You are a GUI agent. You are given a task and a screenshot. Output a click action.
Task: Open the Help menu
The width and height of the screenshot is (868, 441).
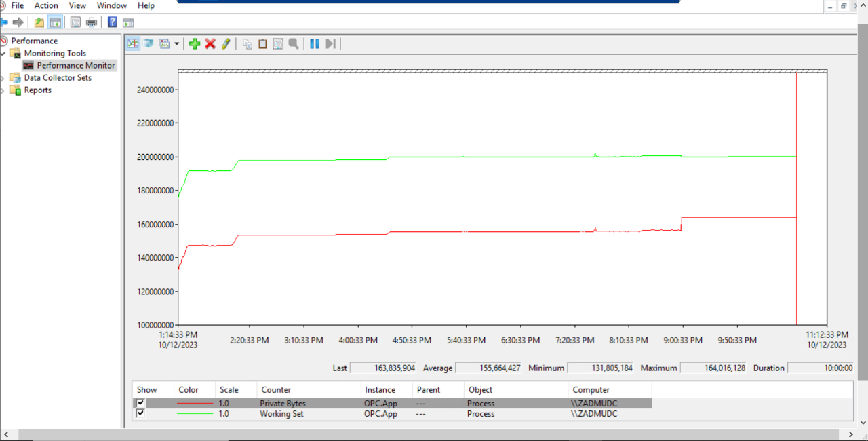click(x=146, y=5)
